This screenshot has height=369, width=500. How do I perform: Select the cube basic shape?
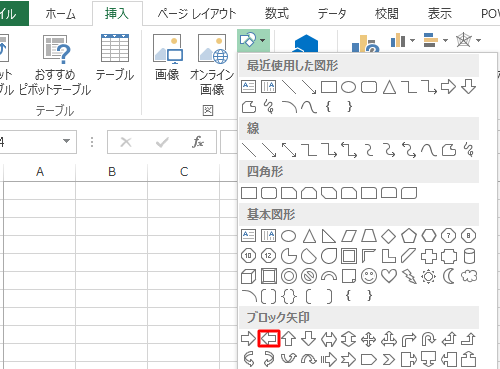pyautogui.click(x=249, y=276)
